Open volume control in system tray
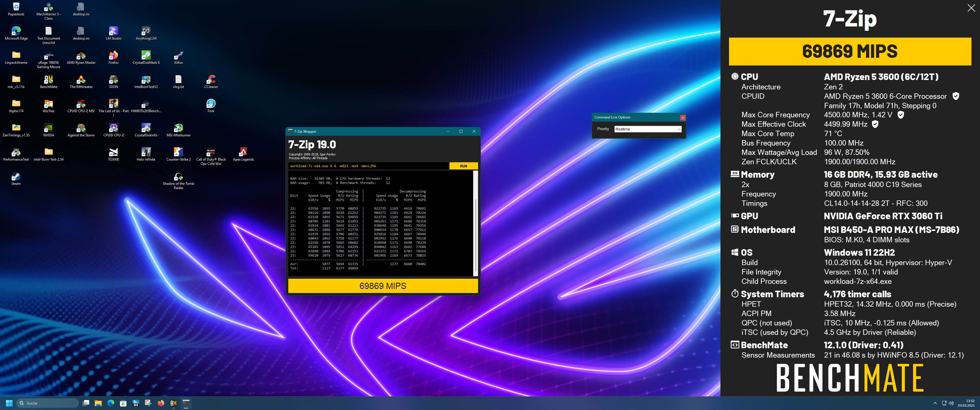This screenshot has width=980, height=410. point(952,403)
